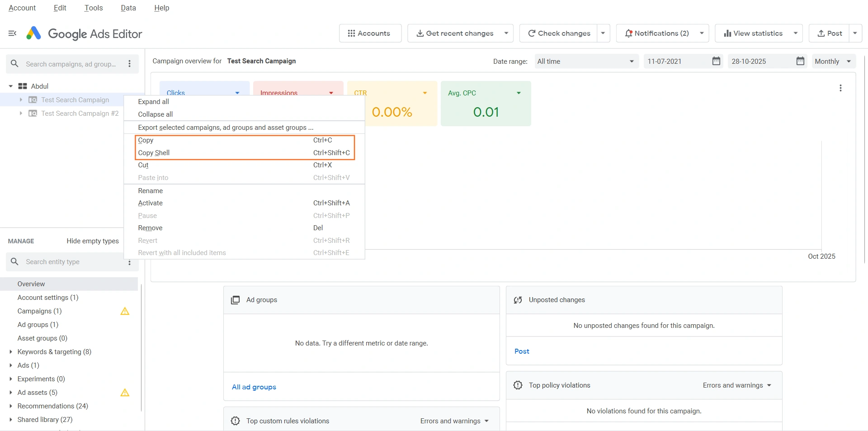Choose Copy from the context menu
The width and height of the screenshot is (868, 431).
point(245,140)
